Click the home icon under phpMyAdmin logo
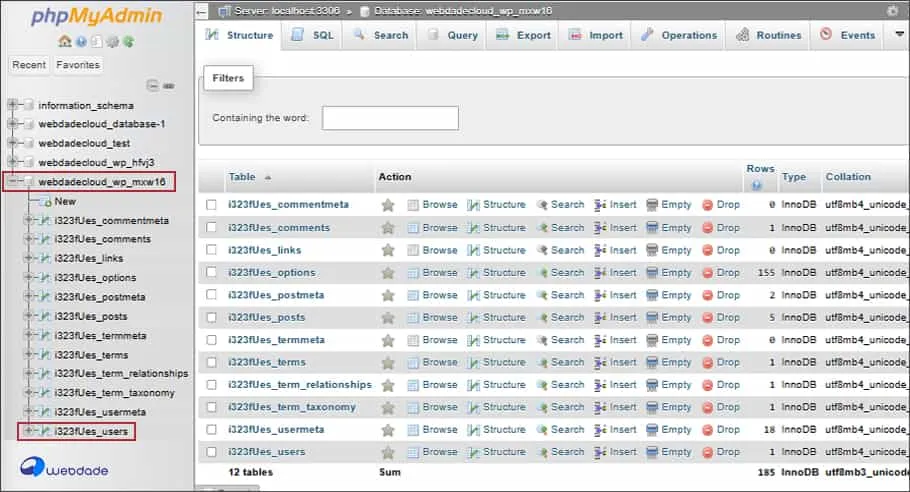Viewport: 910px width, 492px height. point(65,42)
